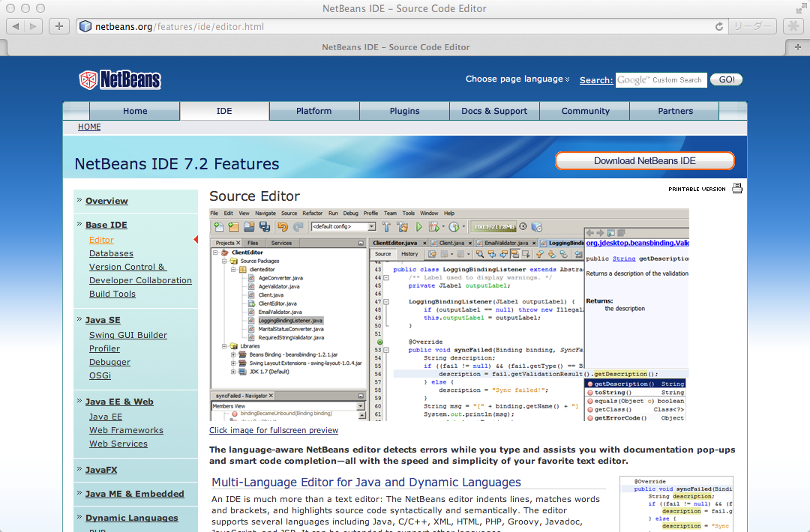Open the Home navigation tab
Image resolution: width=810 pixels, height=532 pixels.
(x=135, y=111)
